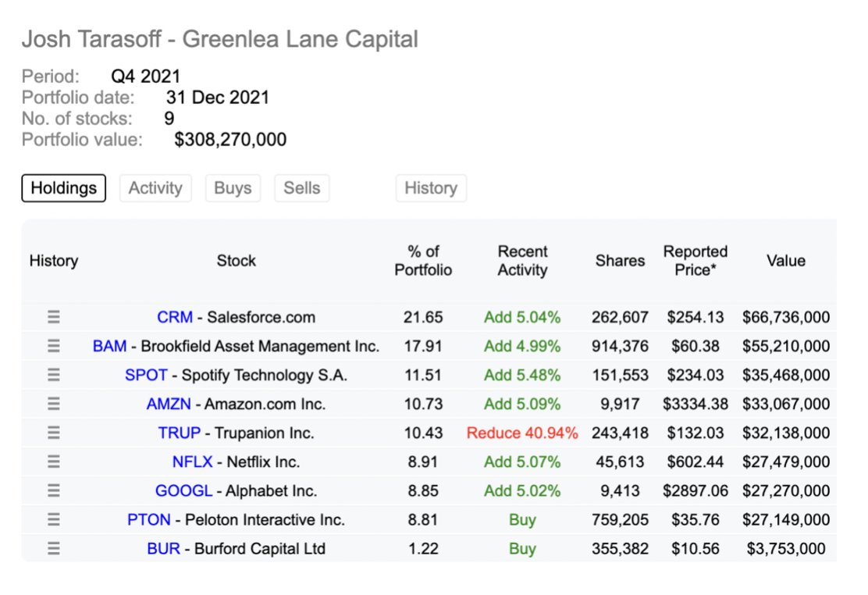Open history icon for NFLX Netflix row
This screenshot has height=595, width=868.
click(54, 461)
